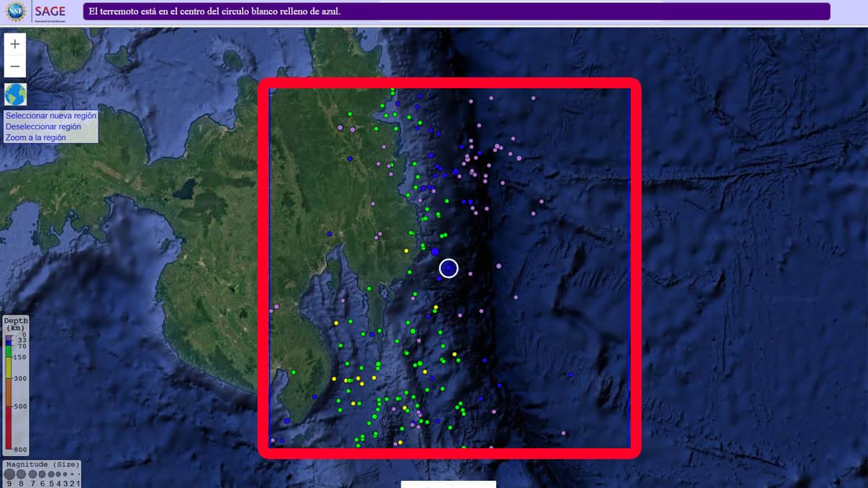Click 'Deseleccionar región' link

(x=43, y=127)
